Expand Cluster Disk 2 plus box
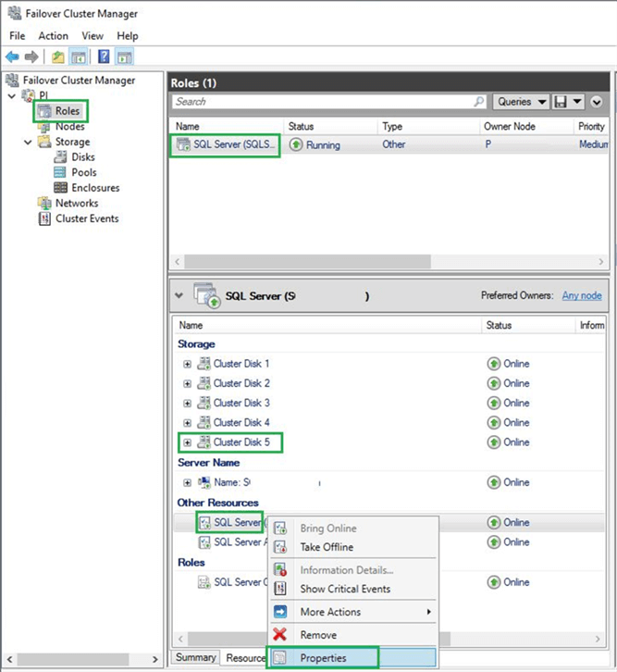 coord(187,383)
